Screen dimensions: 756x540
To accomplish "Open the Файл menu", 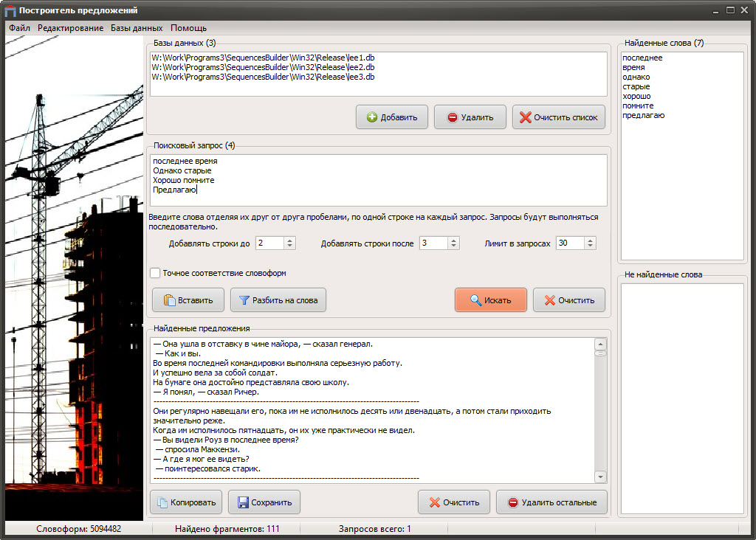I will (19, 28).
